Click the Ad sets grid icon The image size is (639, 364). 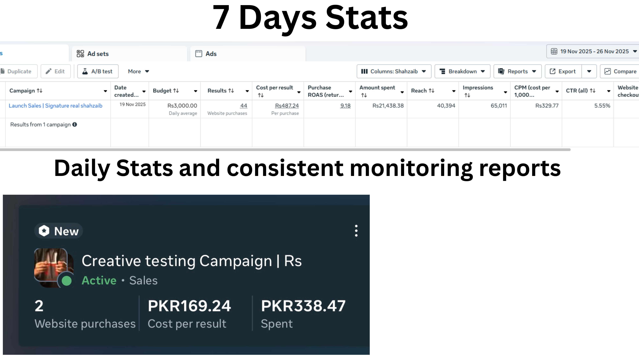(x=80, y=54)
